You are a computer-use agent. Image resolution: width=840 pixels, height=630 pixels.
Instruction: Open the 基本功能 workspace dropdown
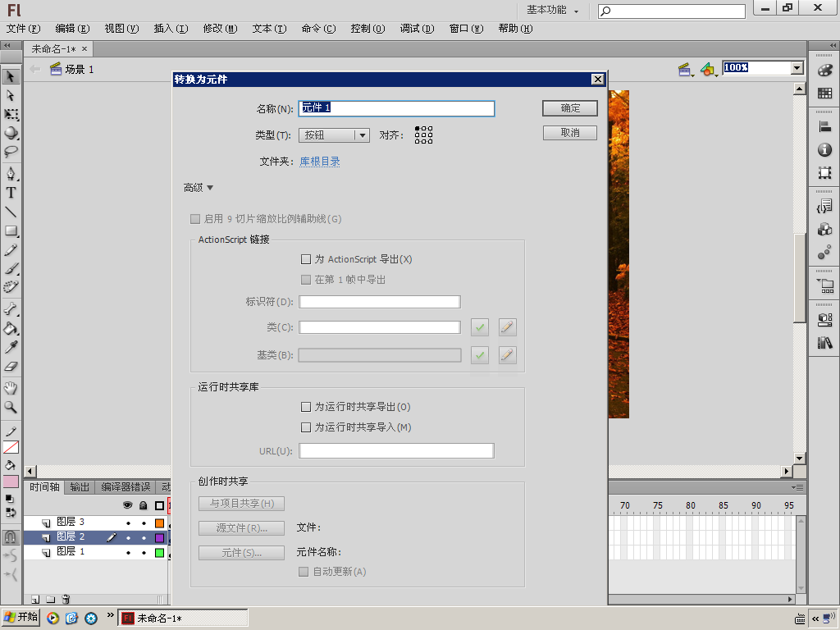point(552,10)
